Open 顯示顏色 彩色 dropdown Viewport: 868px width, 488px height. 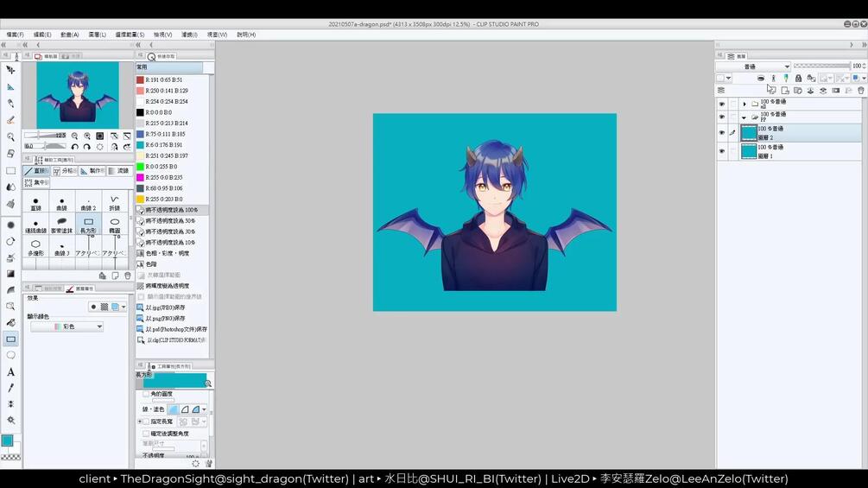67,326
